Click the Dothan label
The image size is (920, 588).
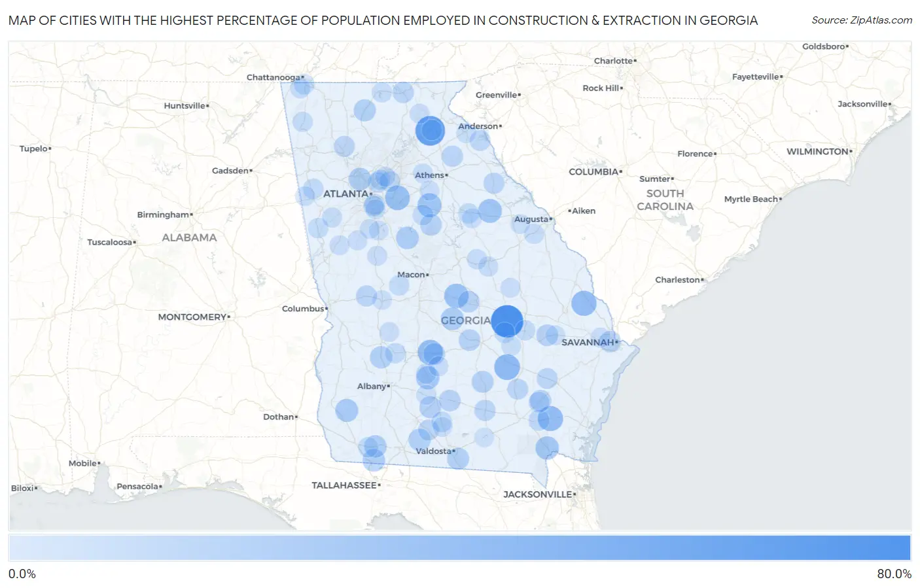tap(278, 417)
